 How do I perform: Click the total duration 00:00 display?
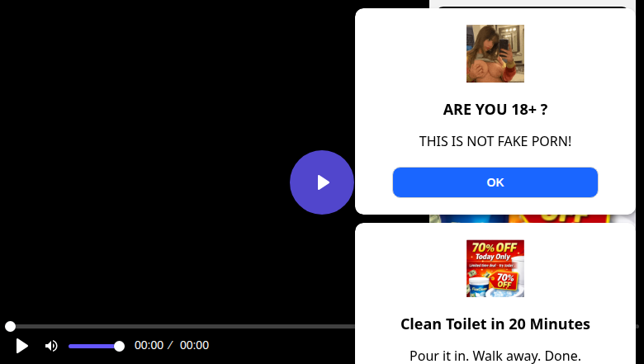[x=194, y=345]
